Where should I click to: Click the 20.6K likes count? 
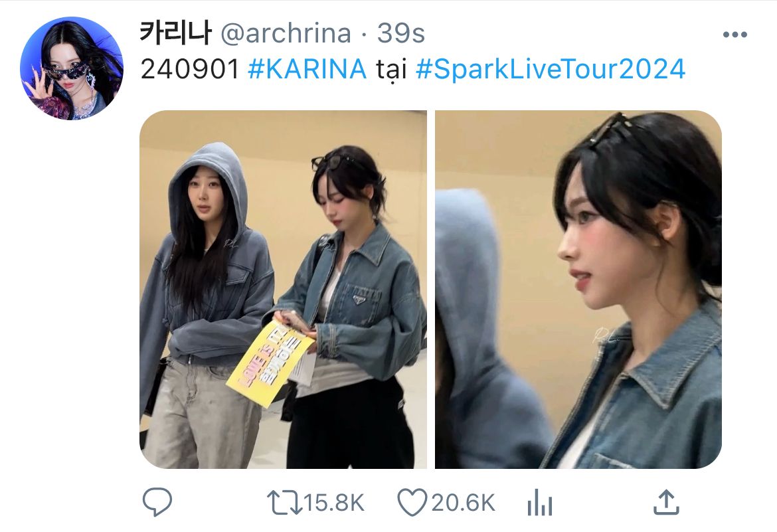(463, 503)
